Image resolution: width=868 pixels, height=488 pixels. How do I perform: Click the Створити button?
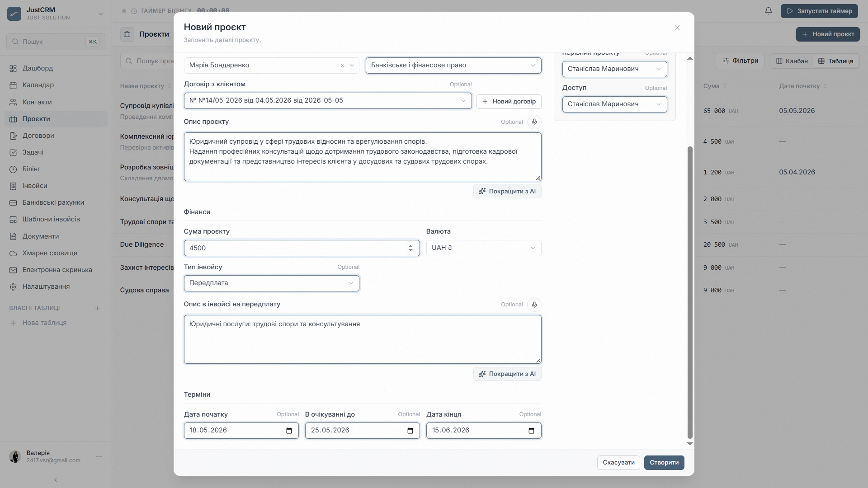pyautogui.click(x=664, y=463)
